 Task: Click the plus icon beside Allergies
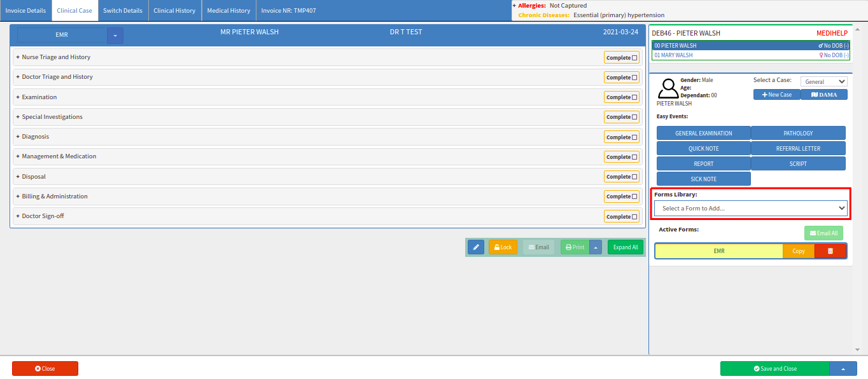(514, 5)
